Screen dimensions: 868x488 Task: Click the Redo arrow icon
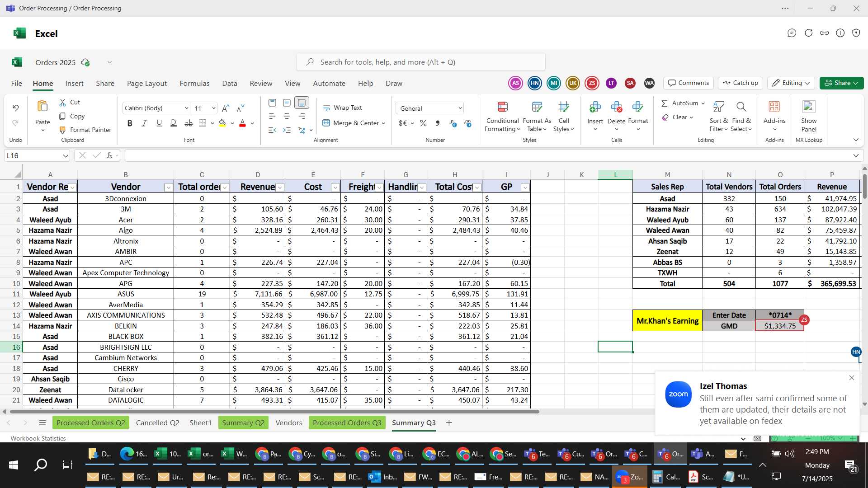[15, 123]
